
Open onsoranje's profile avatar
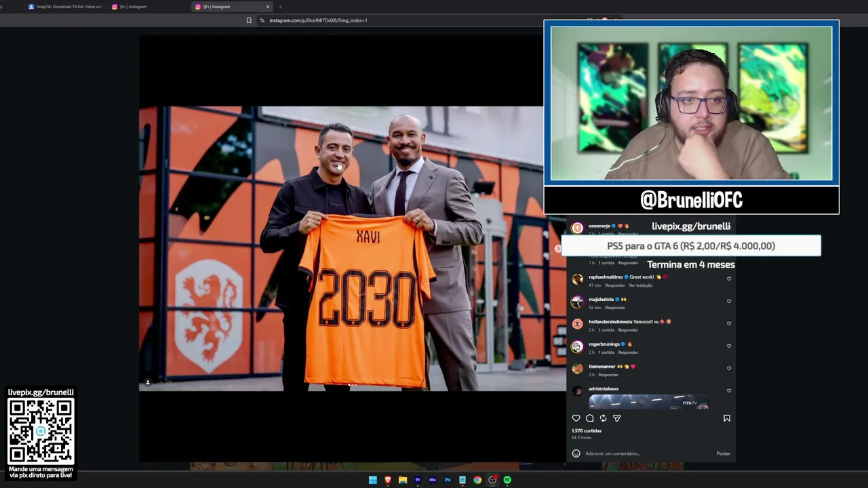pyautogui.click(x=577, y=228)
